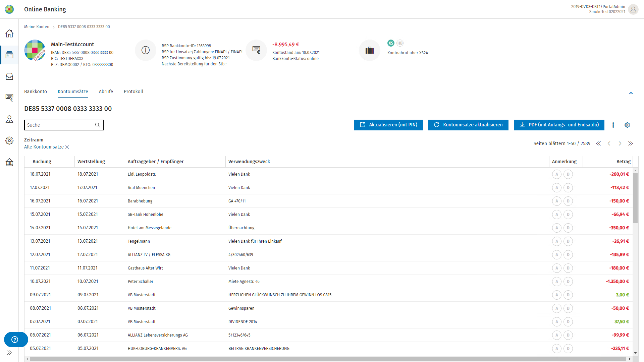Click the app logo in the header

[9, 9]
